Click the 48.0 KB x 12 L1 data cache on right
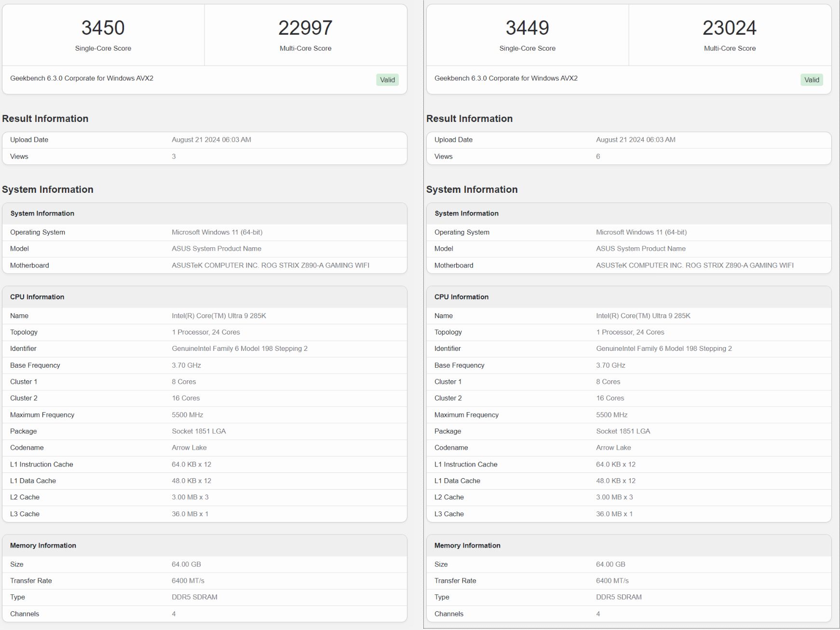This screenshot has height=630, width=840. point(616,481)
